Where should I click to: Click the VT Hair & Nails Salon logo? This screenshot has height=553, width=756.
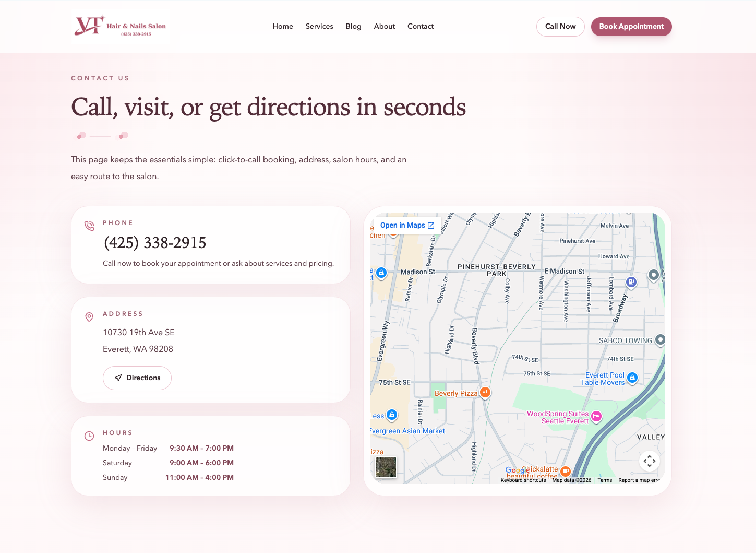click(x=120, y=26)
